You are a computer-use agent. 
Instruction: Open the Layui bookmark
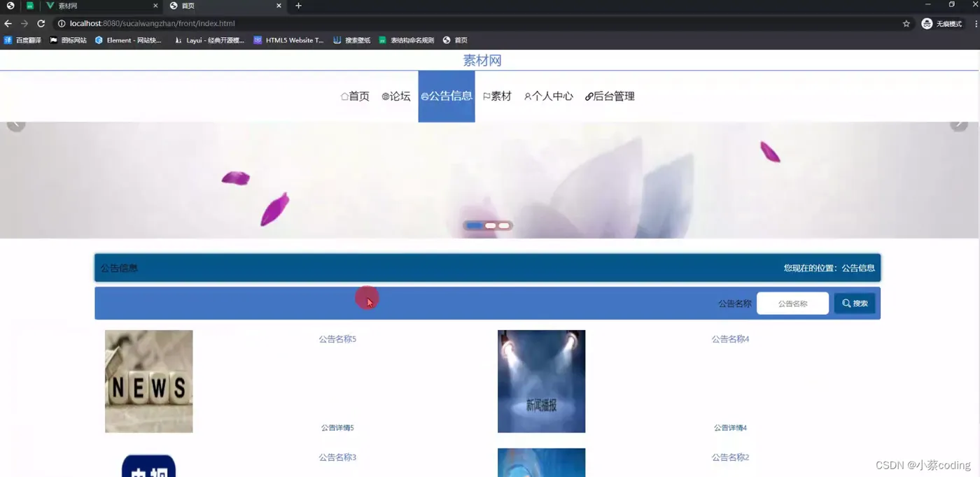209,41
